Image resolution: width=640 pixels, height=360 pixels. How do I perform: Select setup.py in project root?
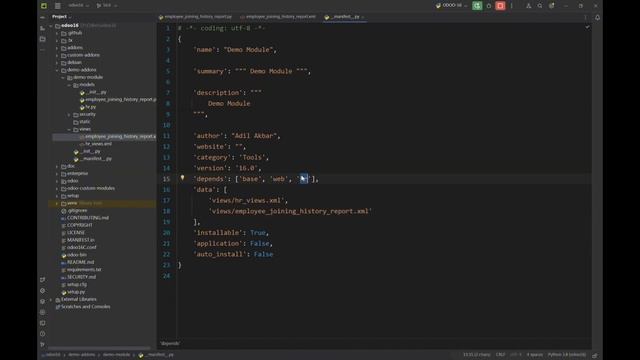73,292
